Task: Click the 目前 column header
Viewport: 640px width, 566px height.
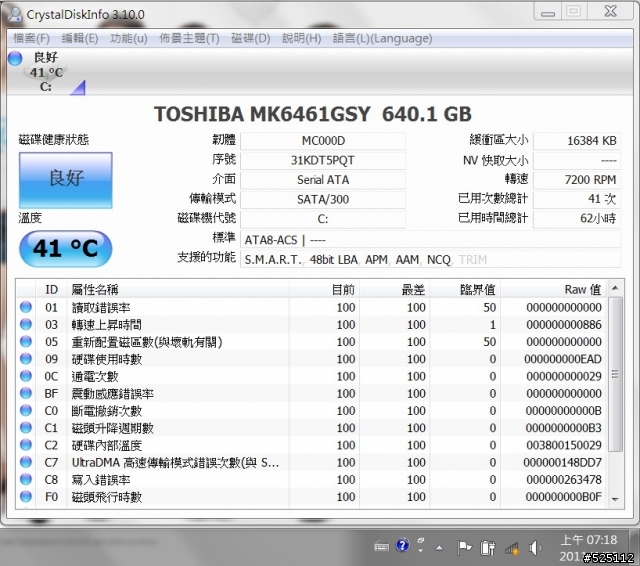Action: 324,289
